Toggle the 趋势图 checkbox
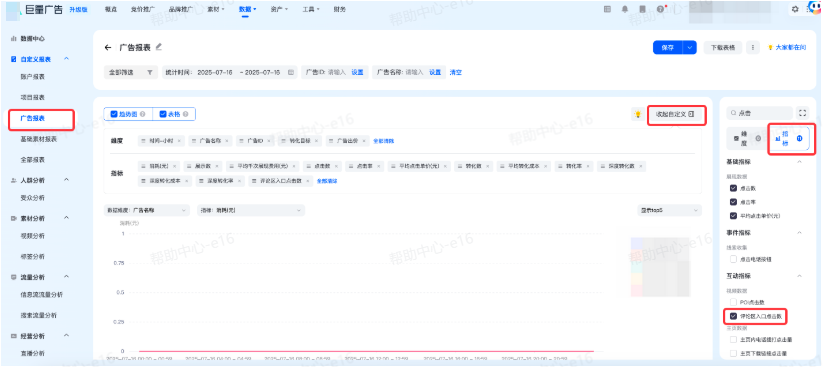Screen dimensions: 823x367 (x=114, y=114)
